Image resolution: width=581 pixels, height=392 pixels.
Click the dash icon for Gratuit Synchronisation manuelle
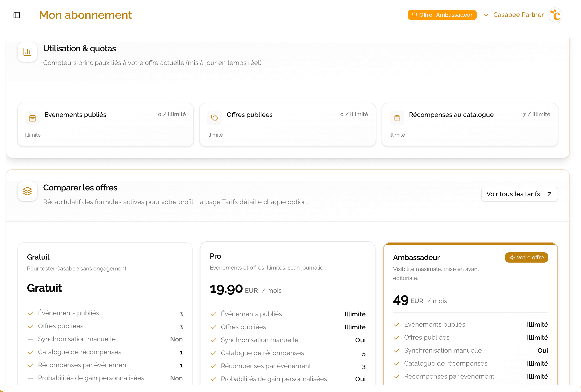click(x=30, y=339)
